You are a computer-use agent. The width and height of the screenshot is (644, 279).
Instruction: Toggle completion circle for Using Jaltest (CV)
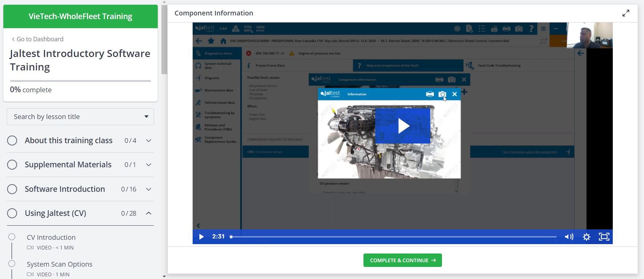click(x=12, y=213)
